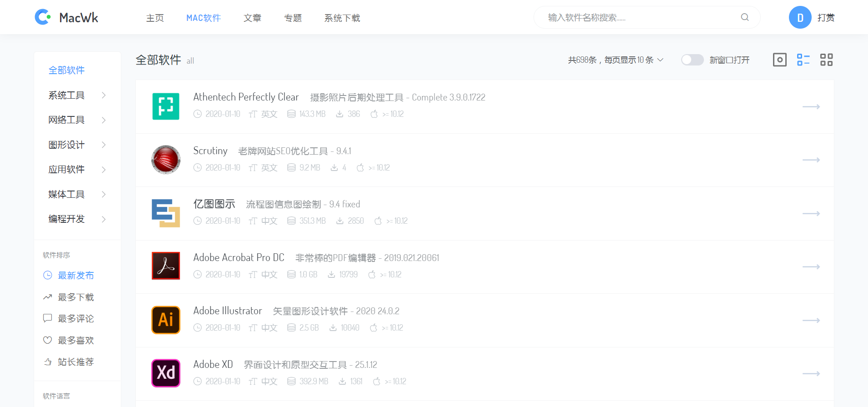The image size is (868, 407).
Task: Click the heart icon beside 最多喜欢
Action: (x=48, y=340)
